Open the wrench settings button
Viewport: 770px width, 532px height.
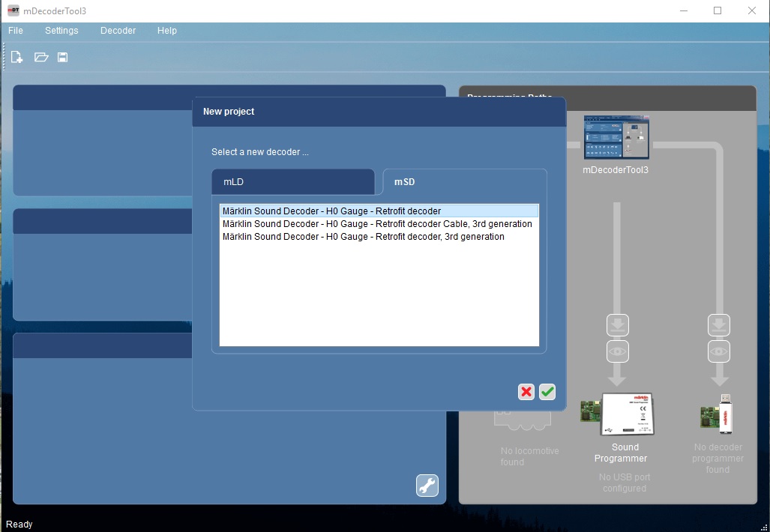(x=427, y=486)
